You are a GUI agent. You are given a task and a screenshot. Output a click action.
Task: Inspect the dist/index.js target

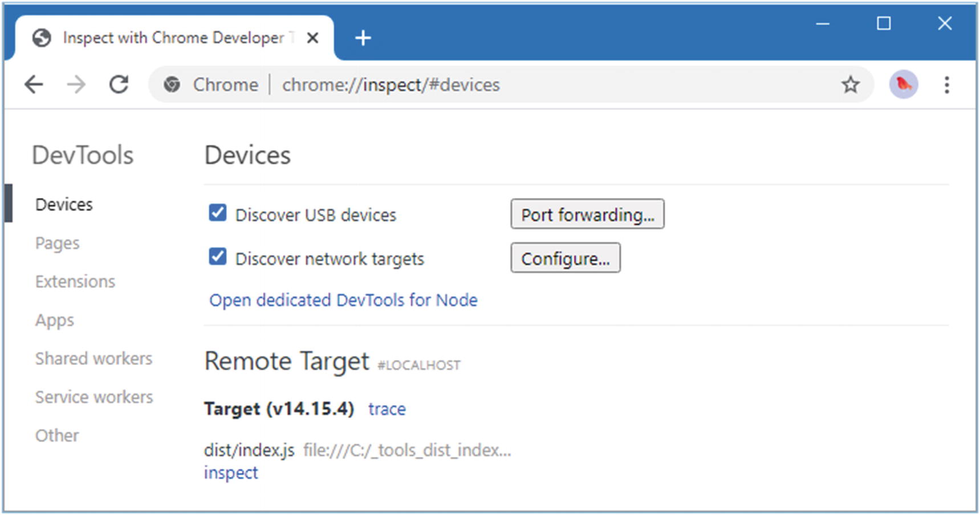231,473
